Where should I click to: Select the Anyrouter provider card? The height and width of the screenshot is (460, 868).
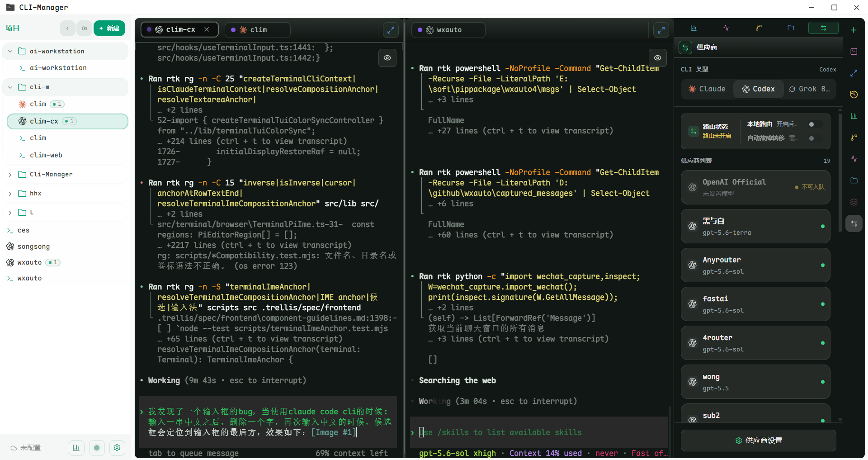point(755,265)
